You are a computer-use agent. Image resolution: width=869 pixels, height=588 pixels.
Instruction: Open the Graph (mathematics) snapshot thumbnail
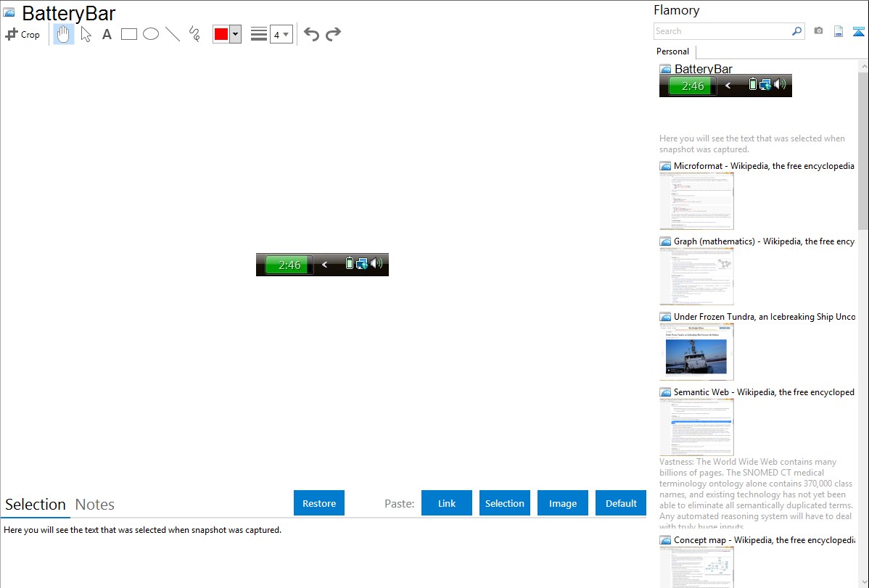[696, 276]
